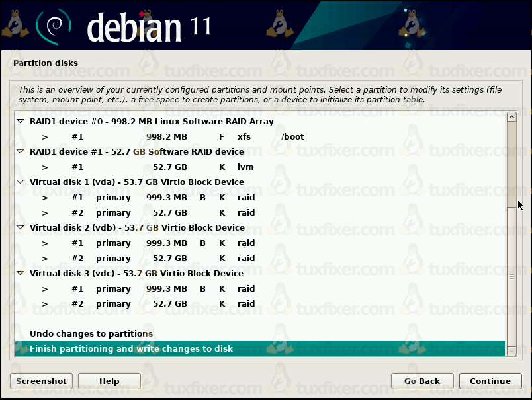Open the Help button
Image resolution: width=532 pixels, height=400 pixels.
coord(109,381)
